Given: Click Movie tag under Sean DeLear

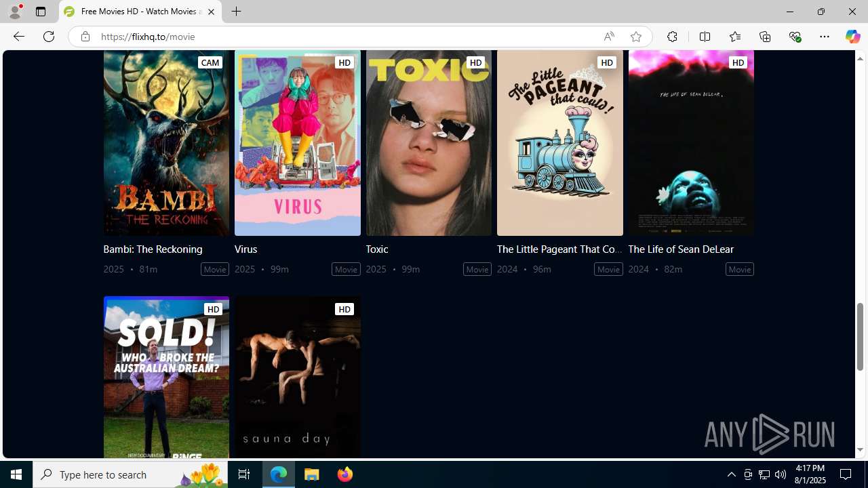Looking at the screenshot, I should click(x=740, y=269).
